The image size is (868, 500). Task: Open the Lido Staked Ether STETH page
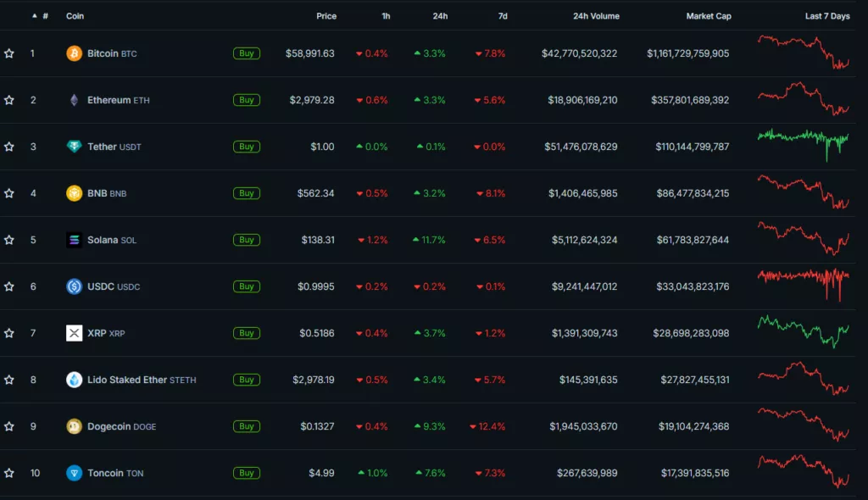[142, 380]
